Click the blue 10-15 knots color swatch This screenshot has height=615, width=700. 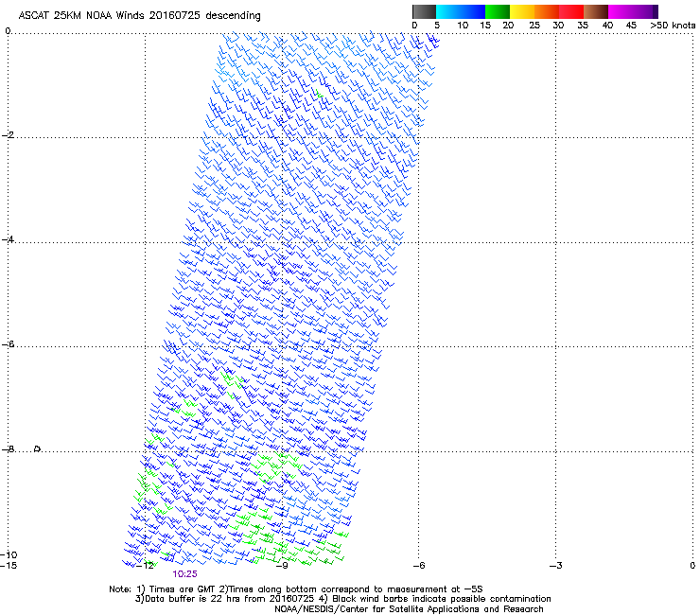472,11
